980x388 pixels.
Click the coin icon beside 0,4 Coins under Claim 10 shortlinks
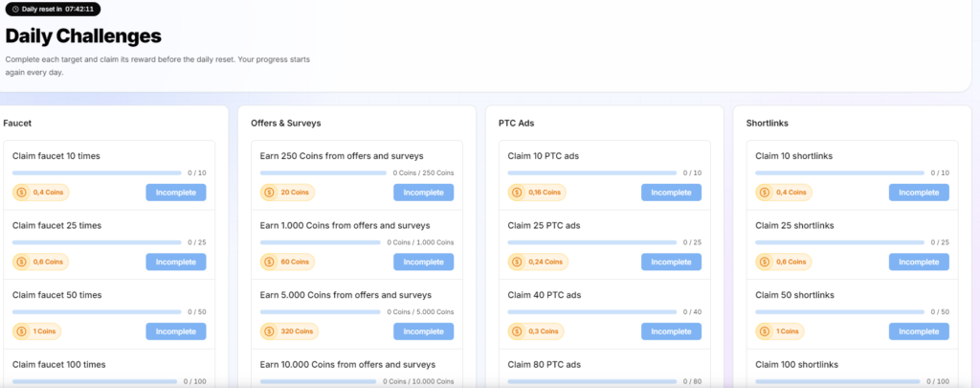[765, 193]
